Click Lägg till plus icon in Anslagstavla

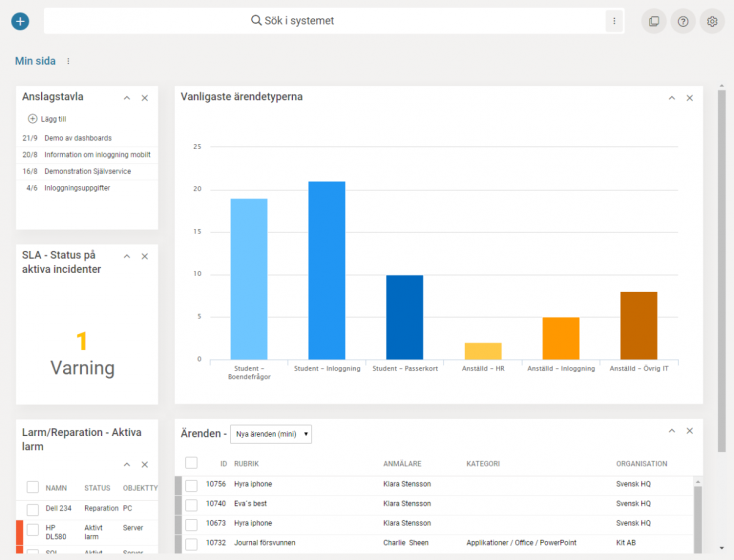pos(32,119)
